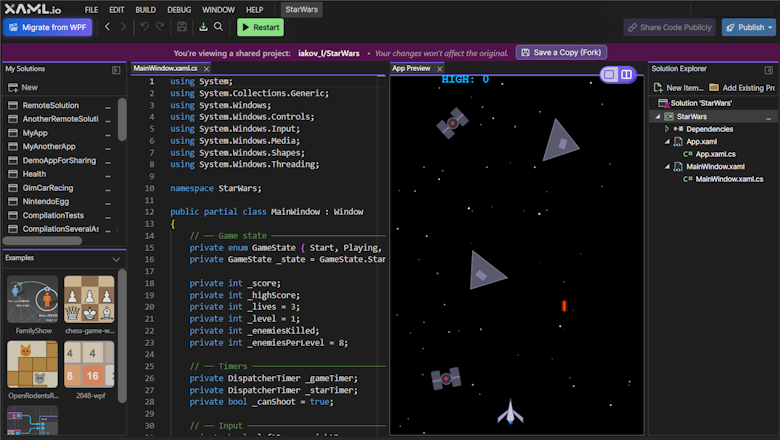Expand the Dependencies node
780x440 pixels.
pos(667,129)
